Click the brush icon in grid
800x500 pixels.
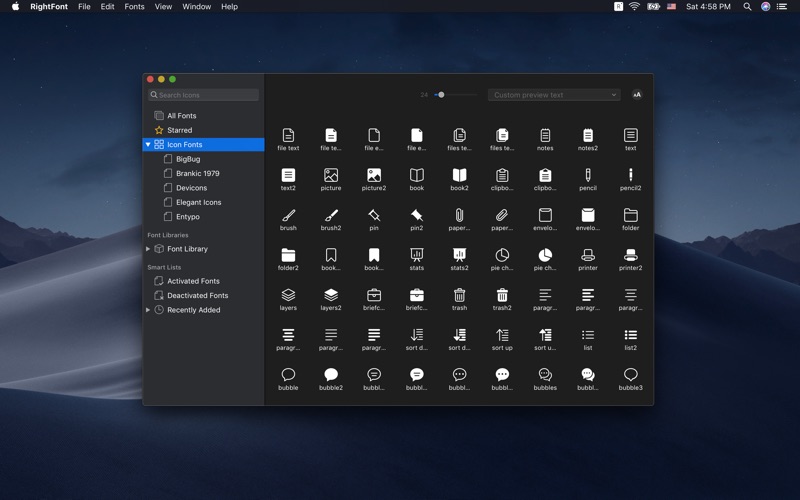(x=288, y=215)
